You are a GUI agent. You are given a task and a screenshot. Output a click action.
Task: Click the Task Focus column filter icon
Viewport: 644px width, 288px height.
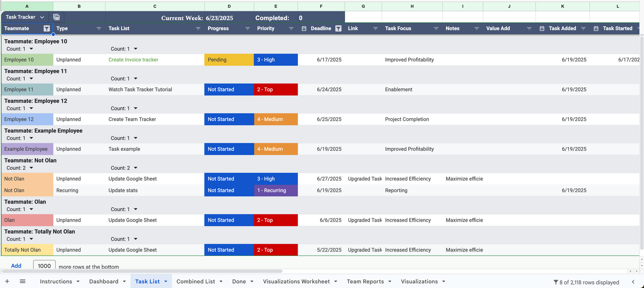click(436, 29)
